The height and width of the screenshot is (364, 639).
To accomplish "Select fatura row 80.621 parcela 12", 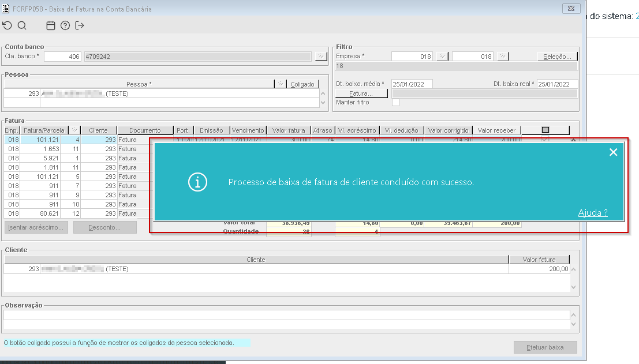I will tap(77, 213).
